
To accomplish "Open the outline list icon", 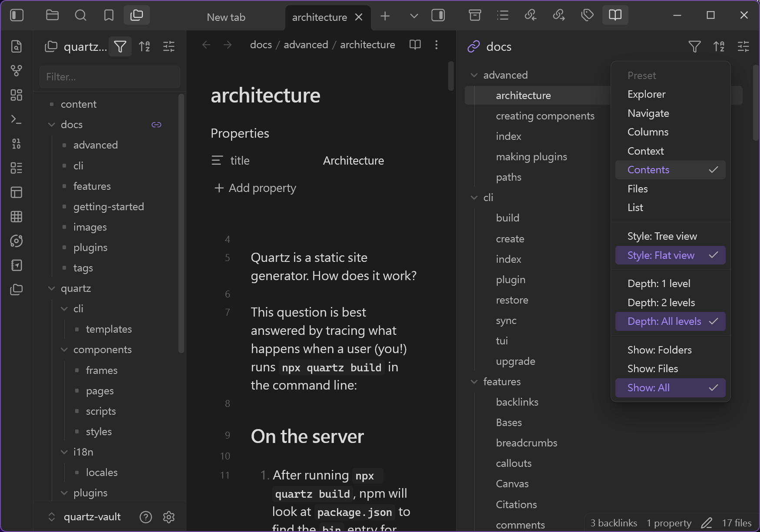I will click(502, 16).
